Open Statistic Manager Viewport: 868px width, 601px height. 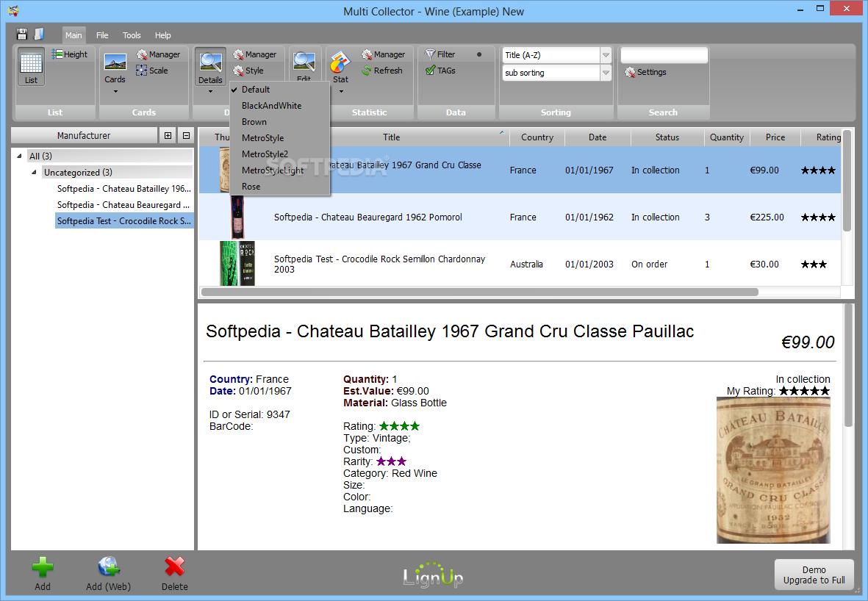383,54
